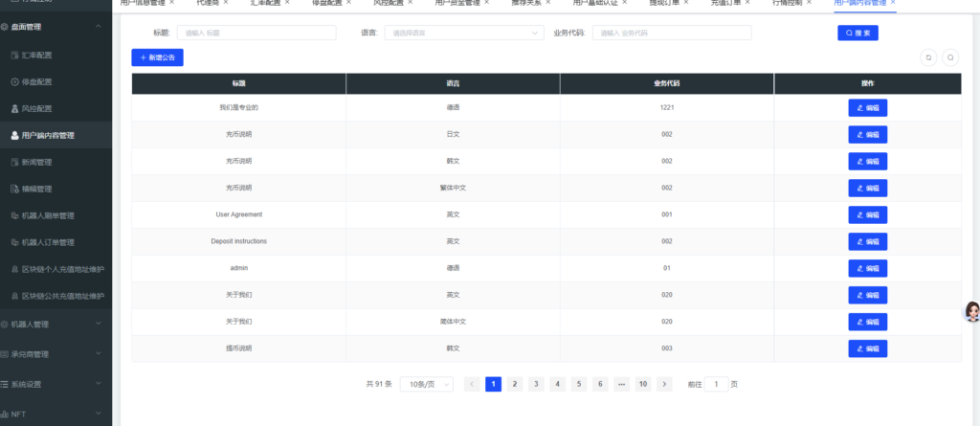
Task: Go to page 2
Action: (x=514, y=384)
